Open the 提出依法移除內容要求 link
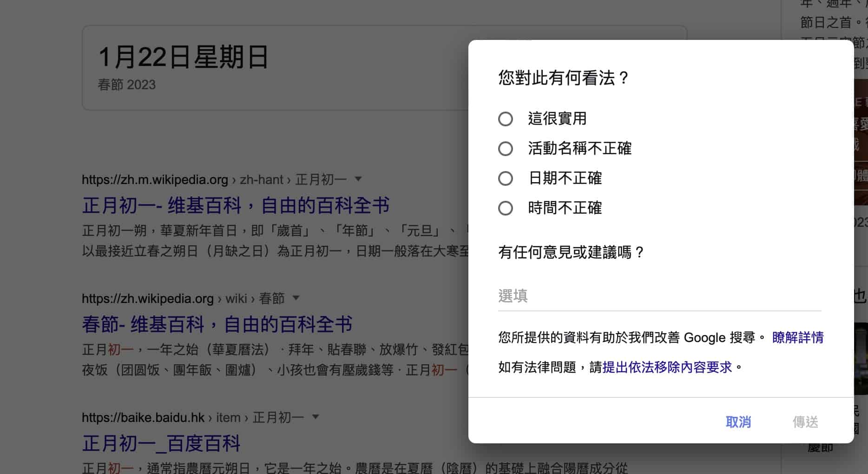 click(x=667, y=367)
